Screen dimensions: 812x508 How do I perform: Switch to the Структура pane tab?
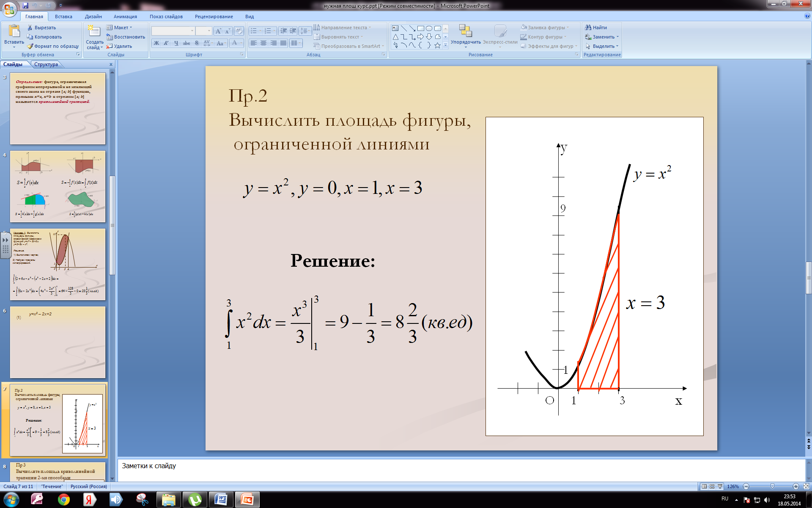(46, 64)
